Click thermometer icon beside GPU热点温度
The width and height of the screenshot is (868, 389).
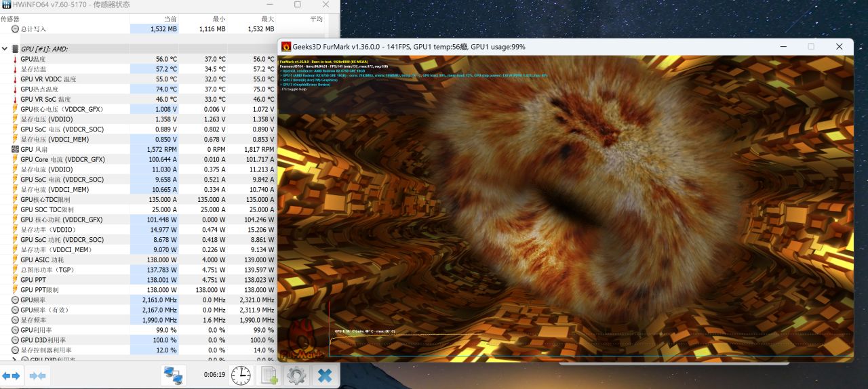tap(15, 89)
